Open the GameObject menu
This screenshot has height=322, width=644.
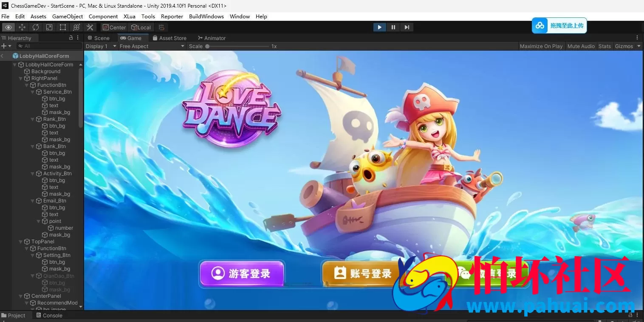[x=68, y=16]
